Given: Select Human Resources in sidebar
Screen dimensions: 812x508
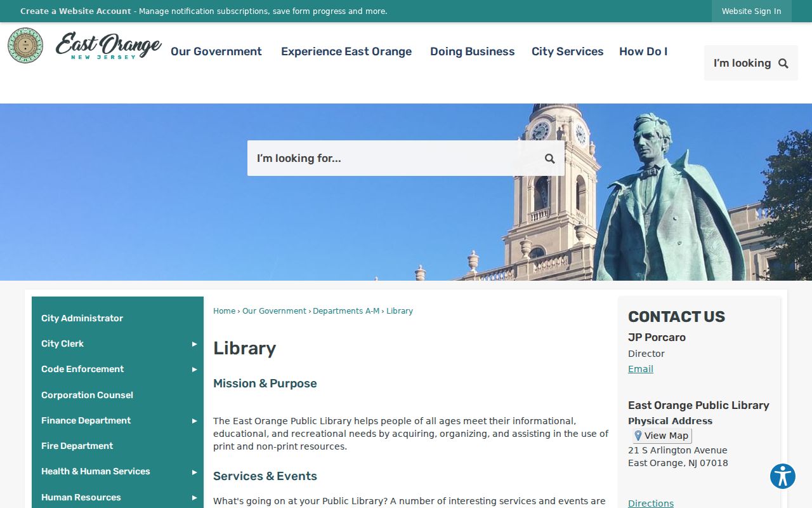Looking at the screenshot, I should [x=81, y=497].
